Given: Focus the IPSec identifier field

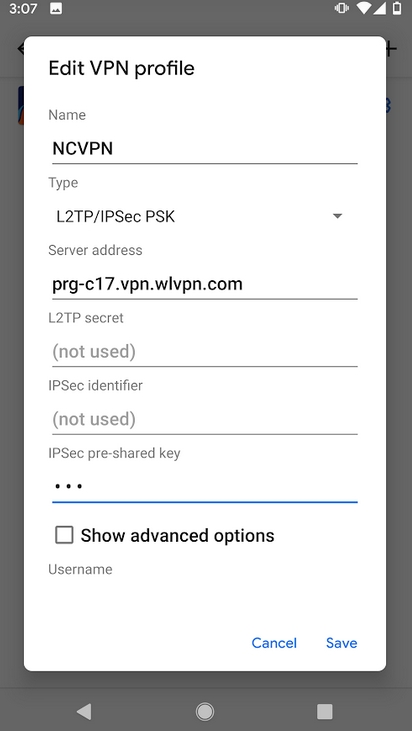Looking at the screenshot, I should coord(205,420).
